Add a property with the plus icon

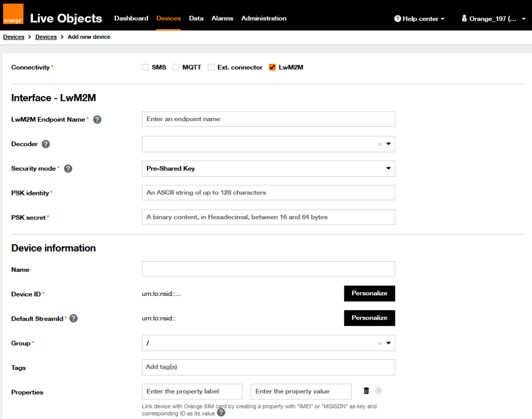click(378, 391)
